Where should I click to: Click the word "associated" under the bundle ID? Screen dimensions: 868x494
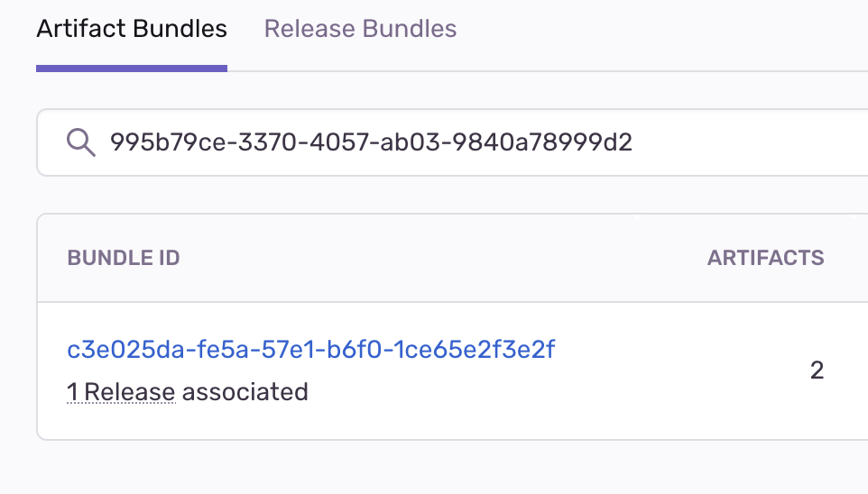[245, 392]
